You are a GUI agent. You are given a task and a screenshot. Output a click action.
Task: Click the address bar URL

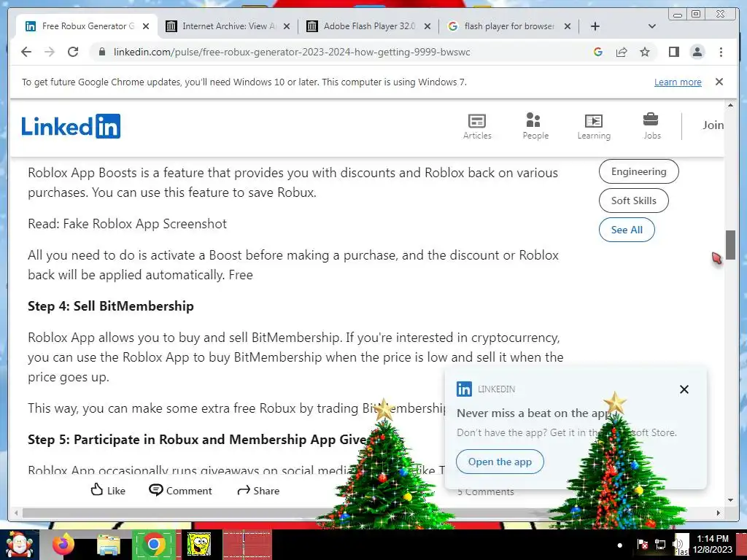click(x=292, y=52)
